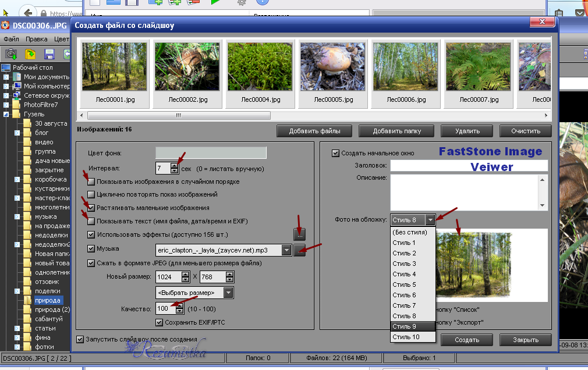Select the сабантуй folder in tree

coord(49,319)
